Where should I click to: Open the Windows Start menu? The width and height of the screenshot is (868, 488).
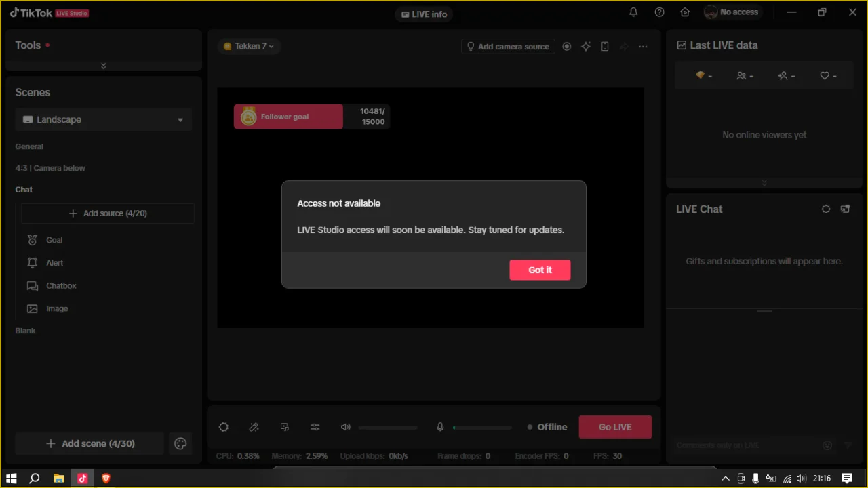point(12,479)
